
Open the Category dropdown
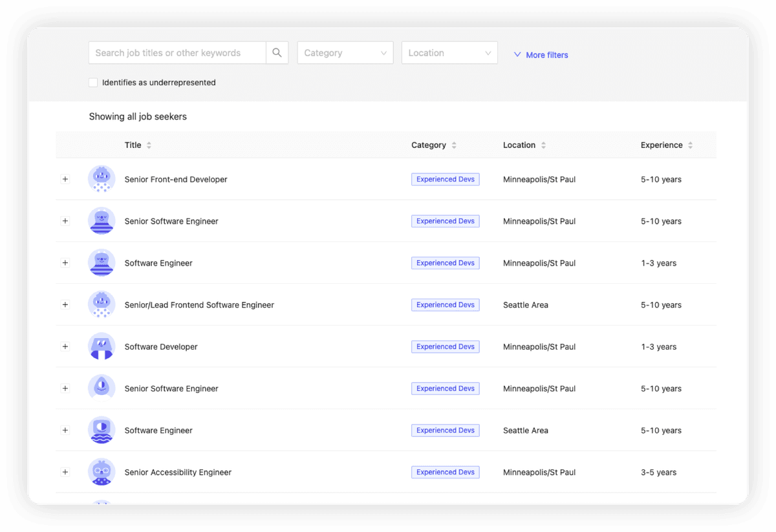pos(345,52)
